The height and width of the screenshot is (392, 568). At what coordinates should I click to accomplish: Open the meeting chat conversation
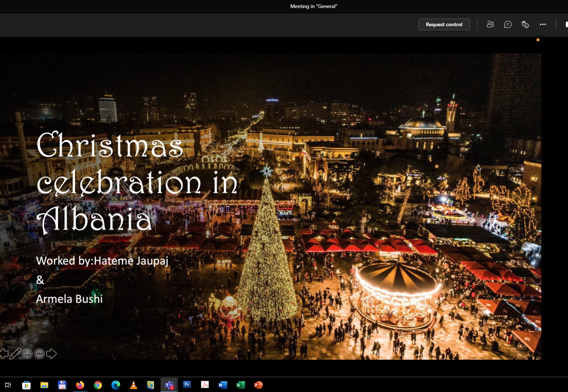coord(508,24)
